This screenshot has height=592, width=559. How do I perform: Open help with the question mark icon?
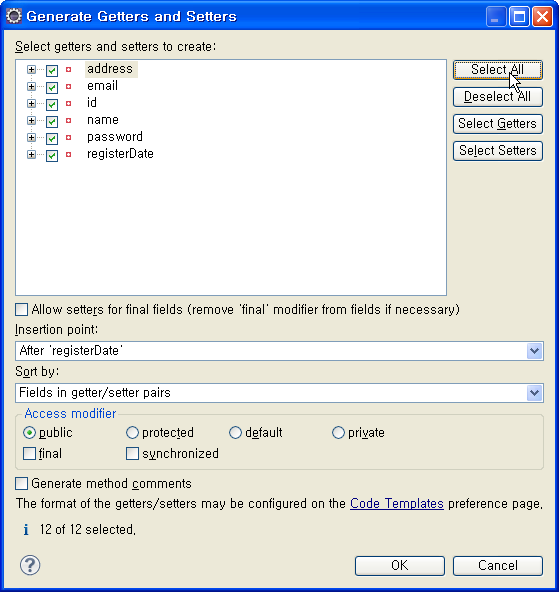coord(30,565)
